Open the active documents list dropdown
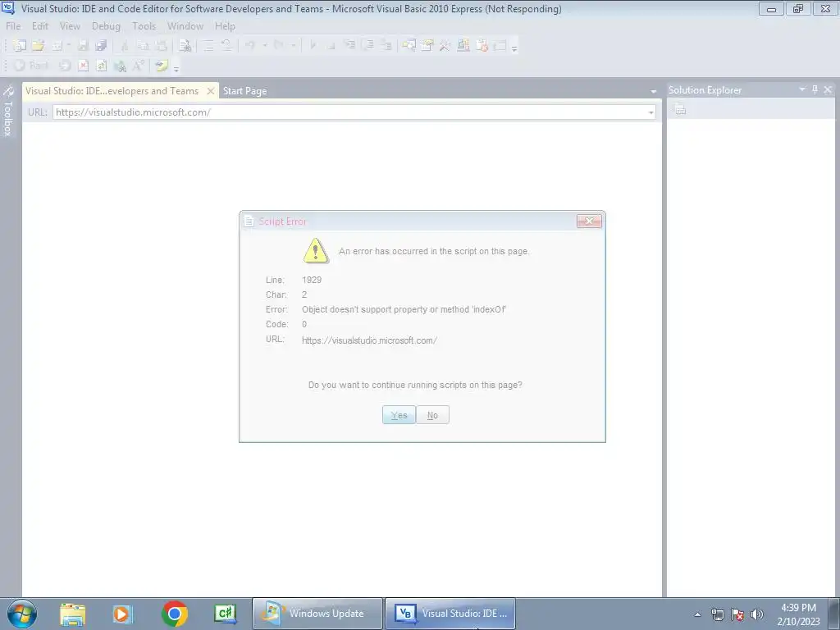This screenshot has width=840, height=630. (x=653, y=92)
